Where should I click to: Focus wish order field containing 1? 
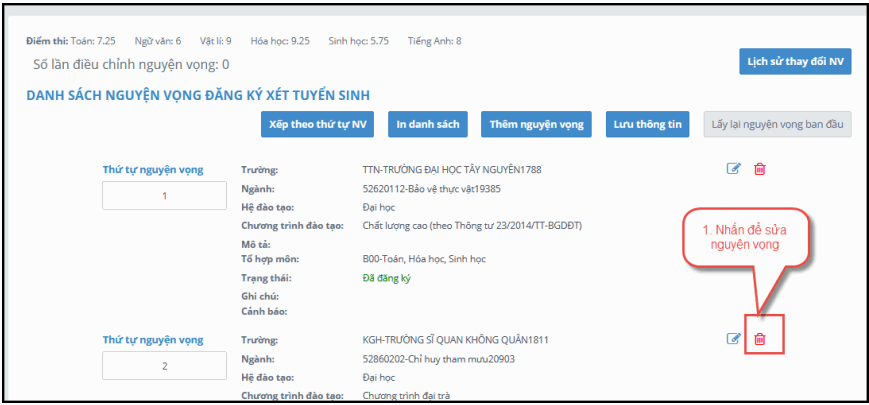(x=165, y=196)
